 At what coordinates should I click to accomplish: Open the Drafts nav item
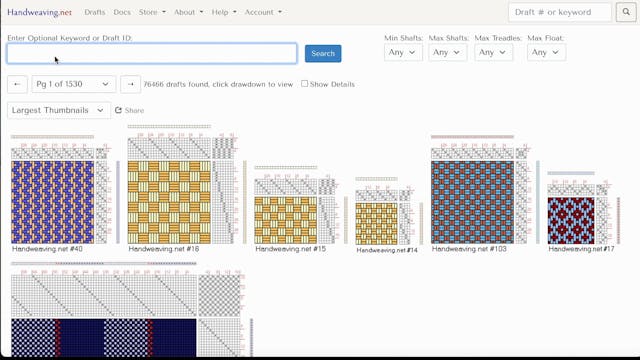tap(95, 12)
